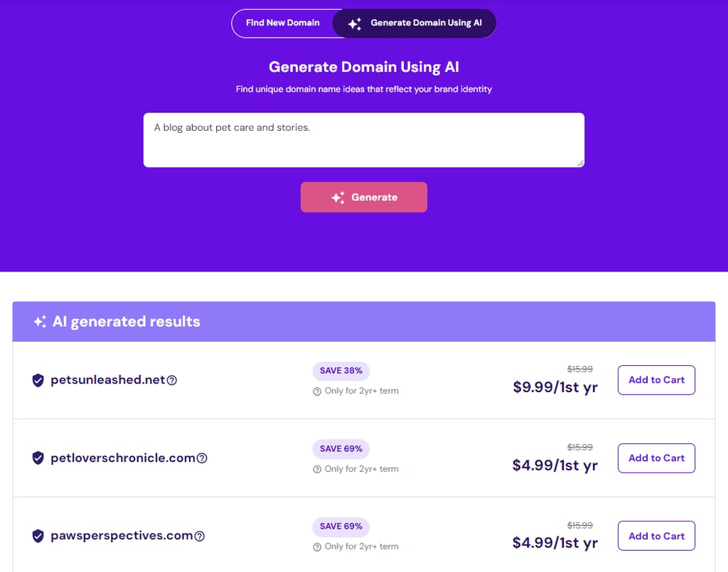Switch to Find New Domain tab

283,23
